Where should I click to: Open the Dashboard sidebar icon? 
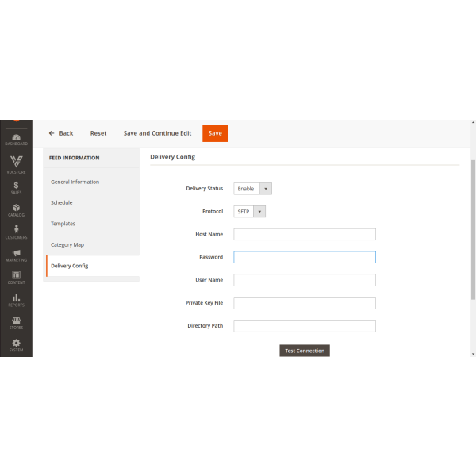pyautogui.click(x=16, y=136)
